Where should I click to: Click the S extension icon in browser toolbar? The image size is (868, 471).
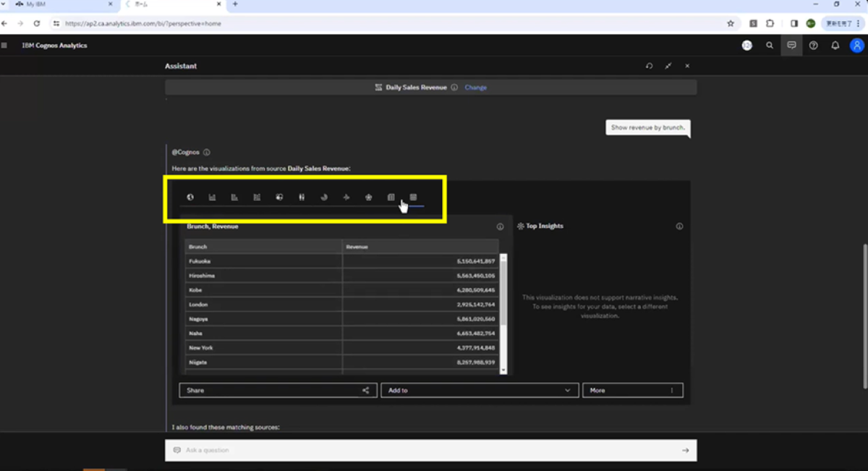pos(753,23)
